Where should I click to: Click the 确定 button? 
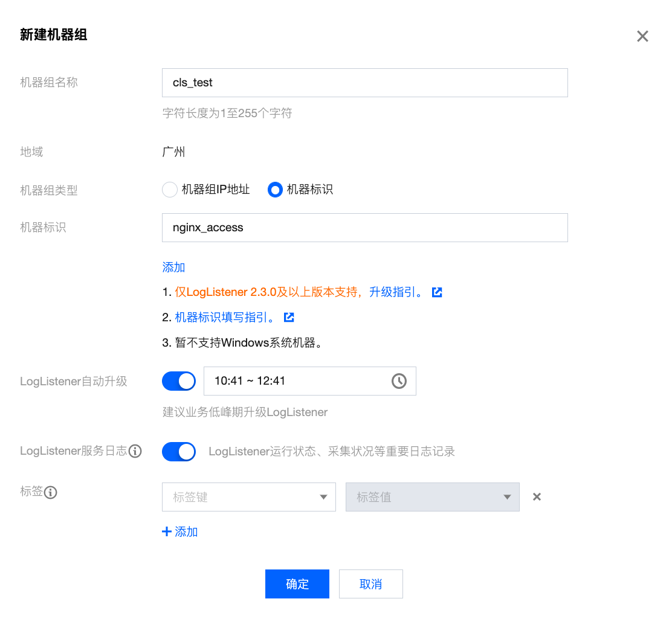(x=297, y=584)
